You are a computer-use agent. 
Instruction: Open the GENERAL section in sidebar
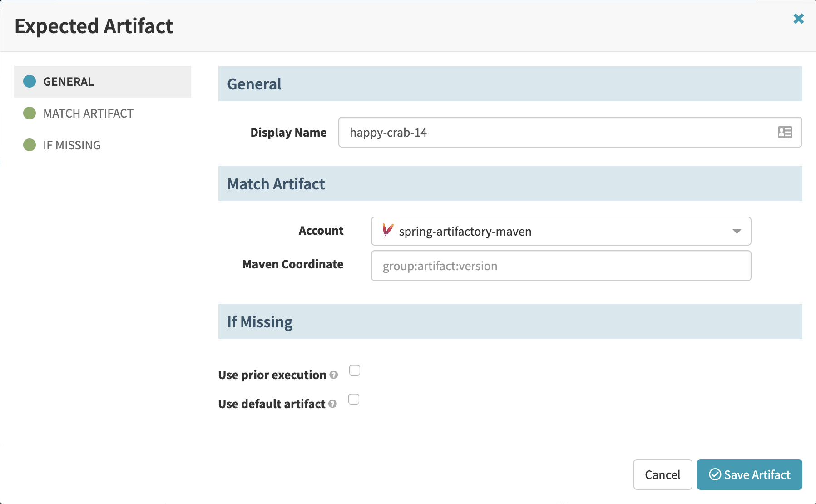tap(103, 82)
